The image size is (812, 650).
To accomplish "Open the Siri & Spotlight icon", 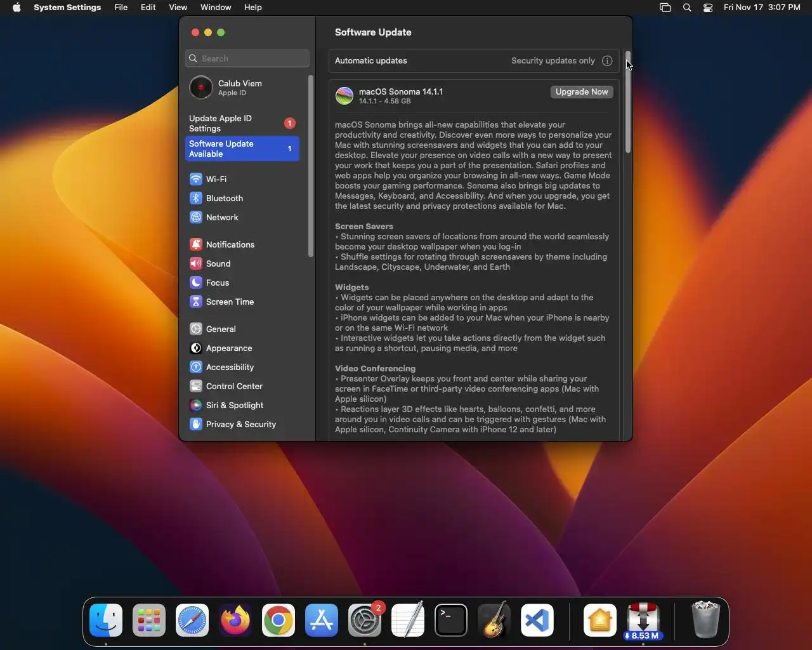I will click(196, 405).
